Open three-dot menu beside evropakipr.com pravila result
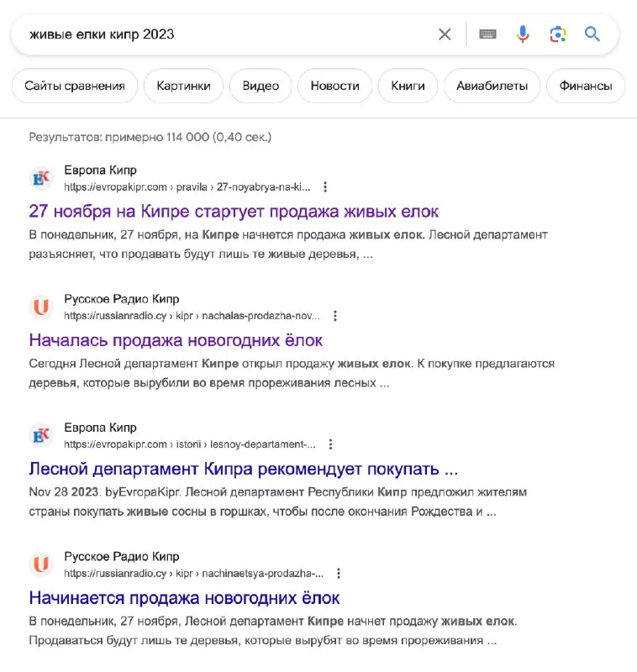Image resolution: width=637 pixels, height=672 pixels. [325, 186]
